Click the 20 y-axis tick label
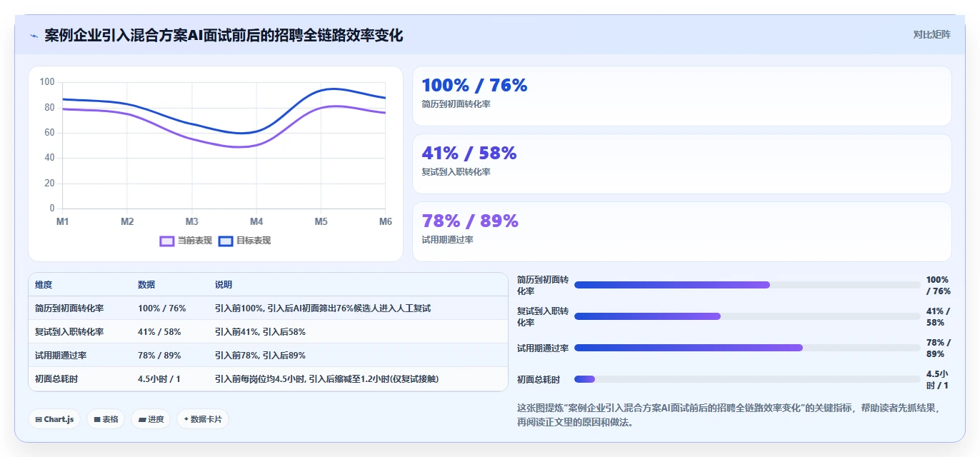980x457 pixels. tap(49, 184)
